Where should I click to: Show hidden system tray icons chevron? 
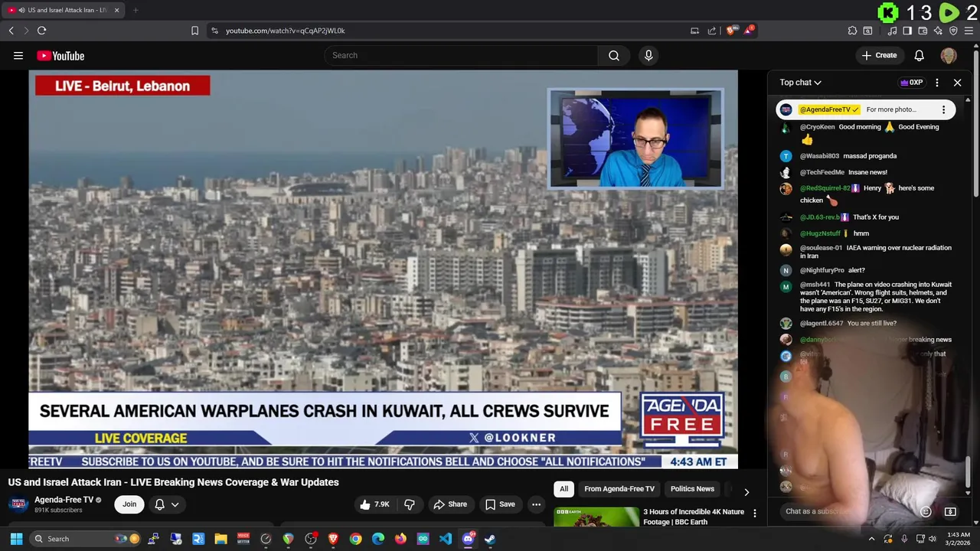pyautogui.click(x=871, y=539)
